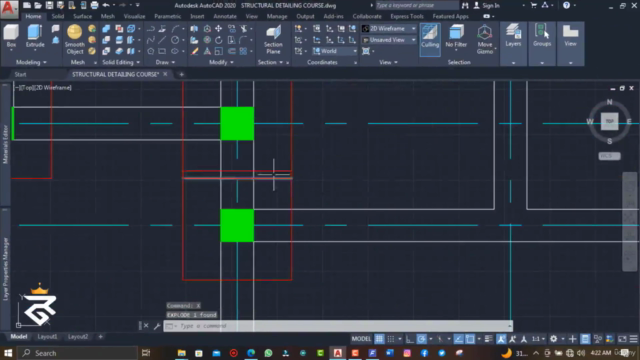Open the Materials Editor side palette

point(5,144)
